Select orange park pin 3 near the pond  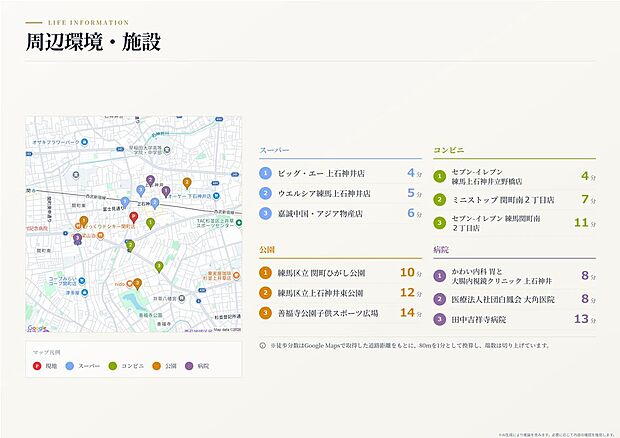(x=137, y=284)
